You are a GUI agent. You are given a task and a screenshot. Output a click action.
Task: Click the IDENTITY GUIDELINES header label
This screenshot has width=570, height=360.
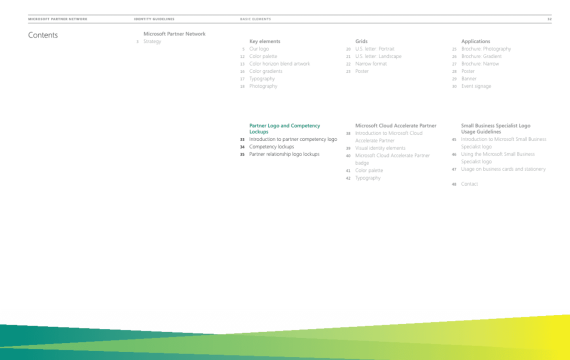click(154, 19)
